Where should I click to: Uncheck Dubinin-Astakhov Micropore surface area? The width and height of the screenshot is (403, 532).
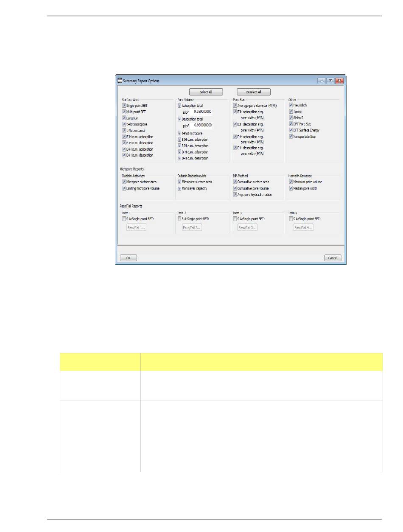click(x=124, y=182)
